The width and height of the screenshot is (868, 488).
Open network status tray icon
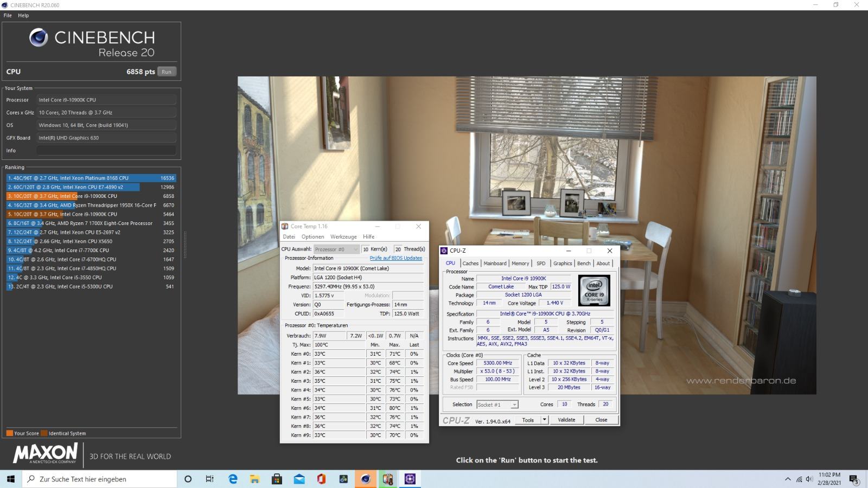799,479
